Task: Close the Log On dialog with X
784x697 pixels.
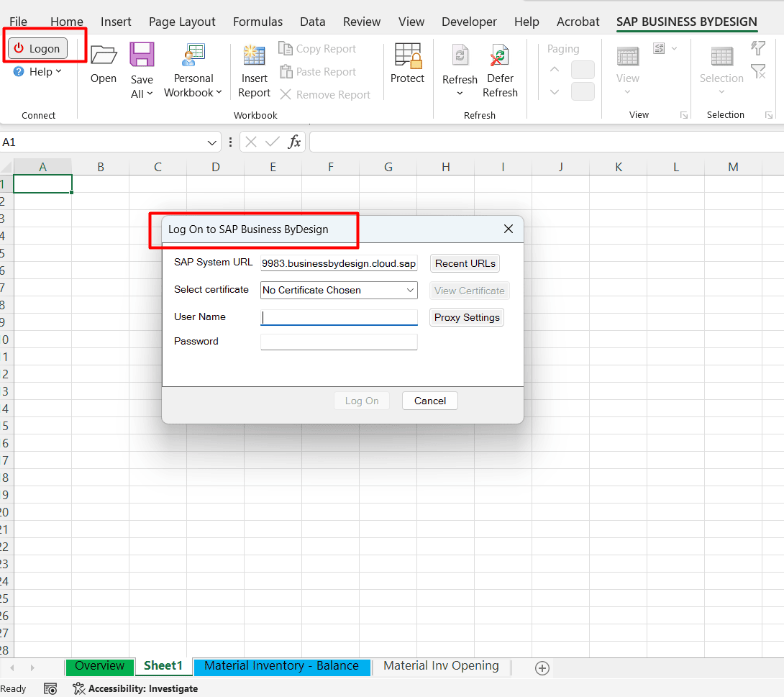Action: tap(509, 229)
